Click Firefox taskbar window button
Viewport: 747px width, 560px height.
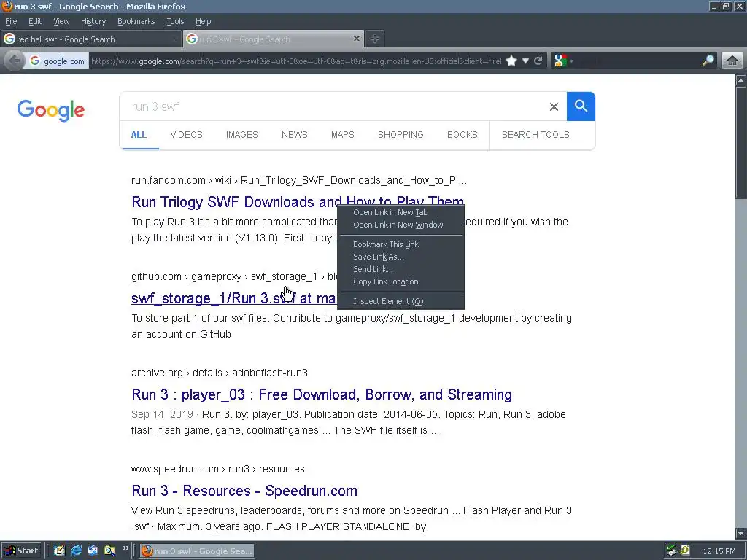point(197,551)
